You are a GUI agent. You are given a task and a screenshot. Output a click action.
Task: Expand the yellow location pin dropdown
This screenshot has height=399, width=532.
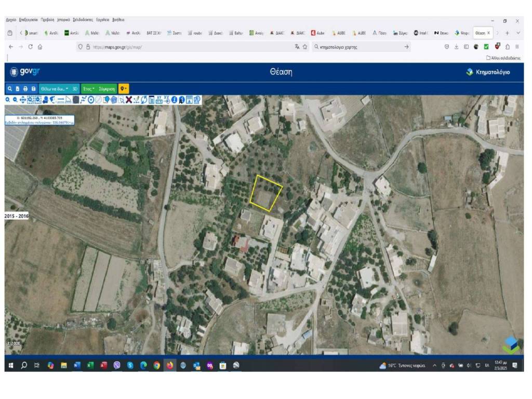124,89
